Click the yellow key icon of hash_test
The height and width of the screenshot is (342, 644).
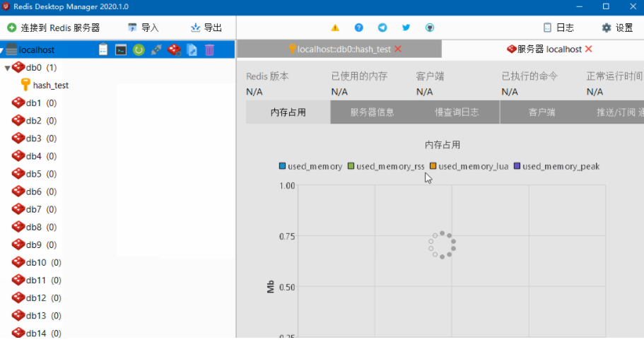coord(25,85)
